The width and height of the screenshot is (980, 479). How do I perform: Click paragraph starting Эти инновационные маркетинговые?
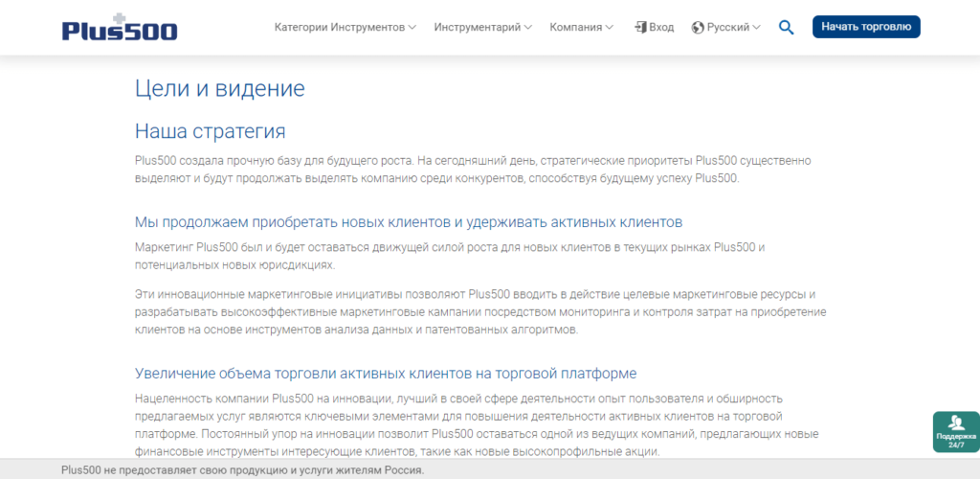480,312
